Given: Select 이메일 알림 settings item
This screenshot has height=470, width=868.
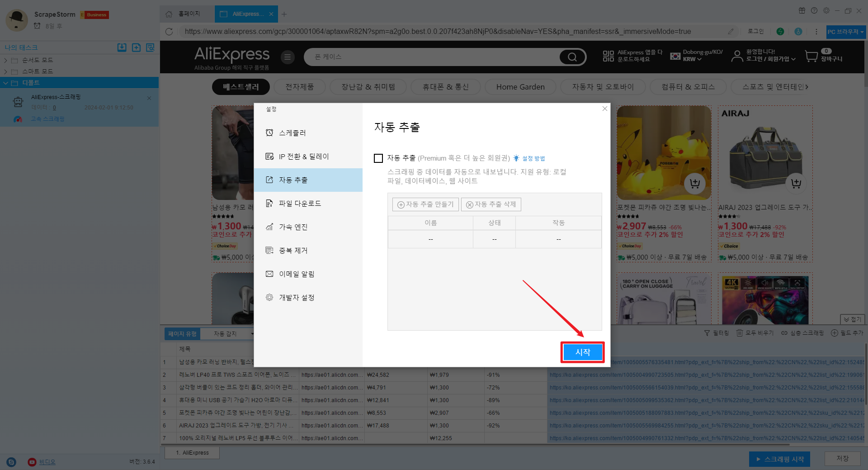Looking at the screenshot, I should tap(308, 274).
